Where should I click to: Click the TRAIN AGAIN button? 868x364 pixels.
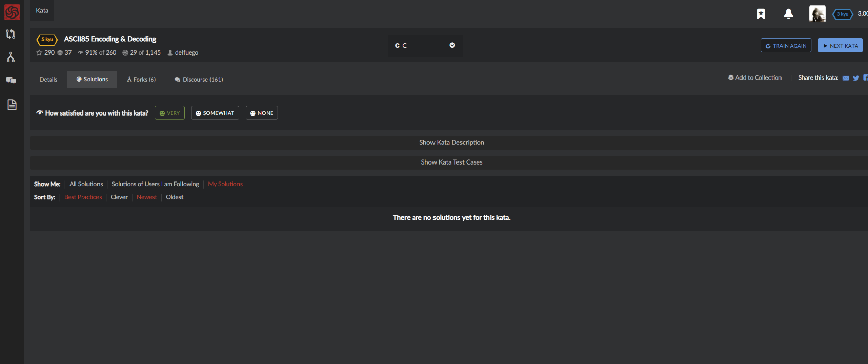coord(786,45)
